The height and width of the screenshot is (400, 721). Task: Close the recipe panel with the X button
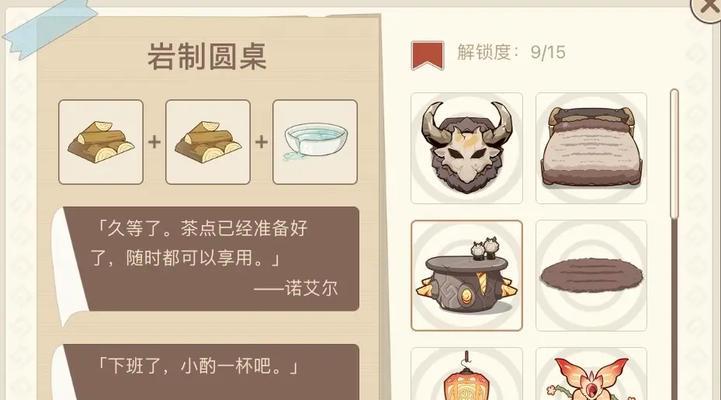tap(706, 9)
